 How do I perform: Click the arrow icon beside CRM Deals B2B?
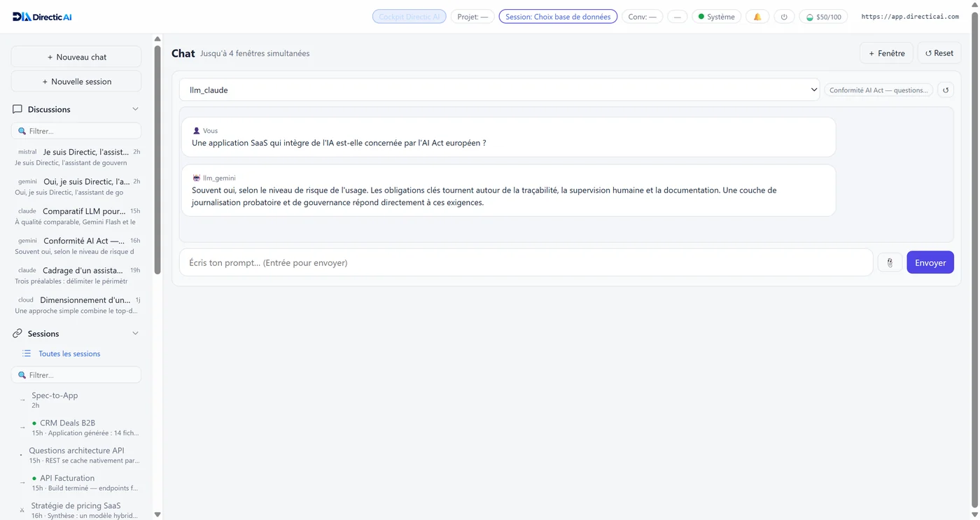(22, 427)
